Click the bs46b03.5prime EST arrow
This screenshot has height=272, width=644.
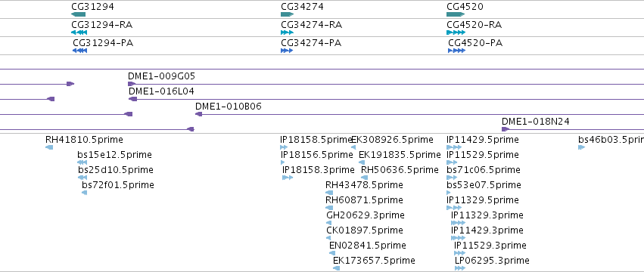click(581, 147)
